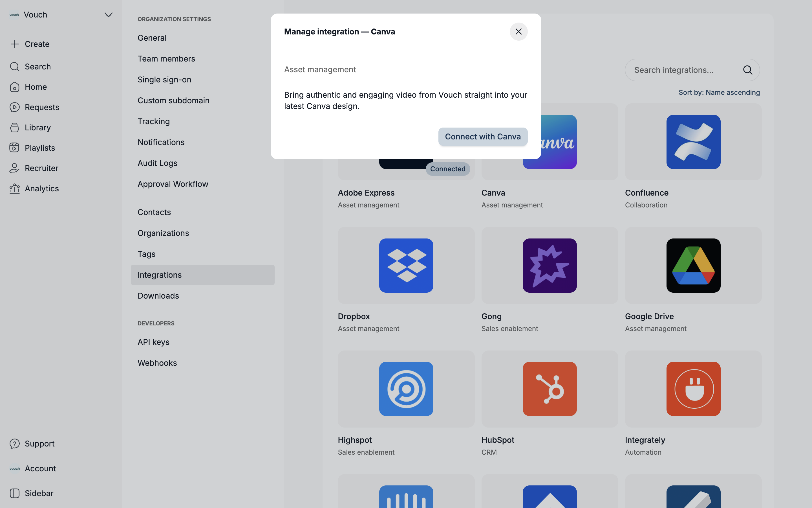This screenshot has width=812, height=508.
Task: Click the Connect with Canva button
Action: point(482,137)
